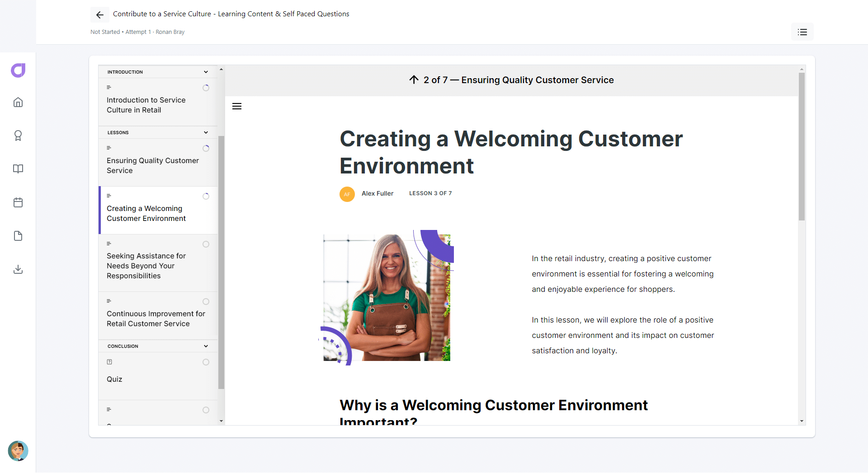Click lesson type icon above Continuous Improvement
868x473 pixels.
(x=109, y=301)
